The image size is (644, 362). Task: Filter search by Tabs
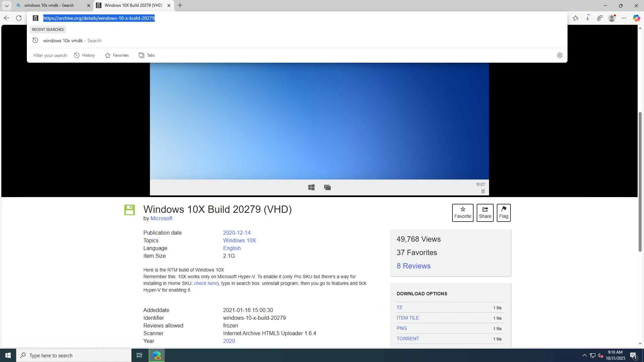tap(147, 55)
